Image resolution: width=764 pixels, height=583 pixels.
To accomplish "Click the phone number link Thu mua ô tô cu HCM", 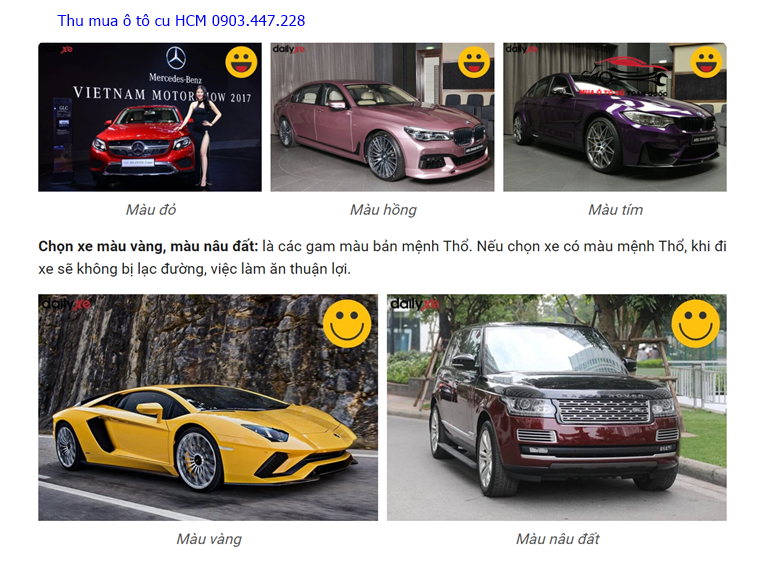I will tap(181, 20).
